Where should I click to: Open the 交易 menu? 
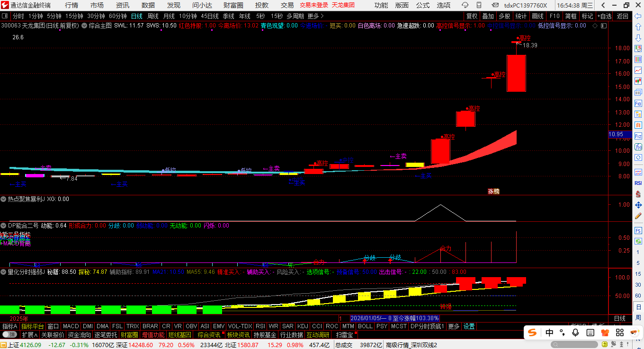[x=287, y=5]
